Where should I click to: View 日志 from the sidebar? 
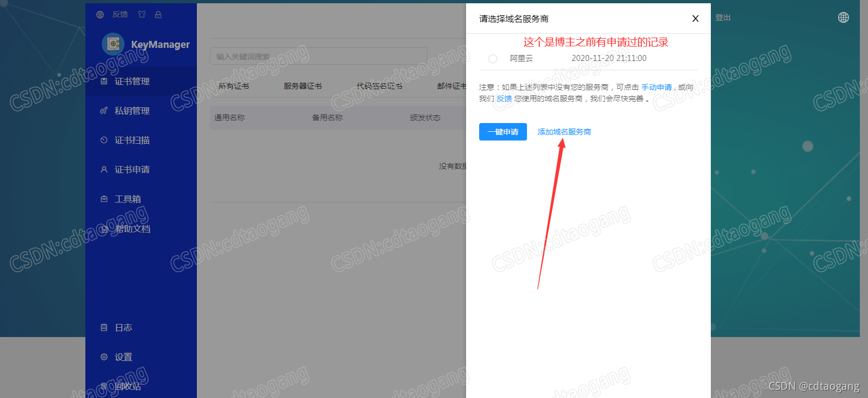pos(141,327)
